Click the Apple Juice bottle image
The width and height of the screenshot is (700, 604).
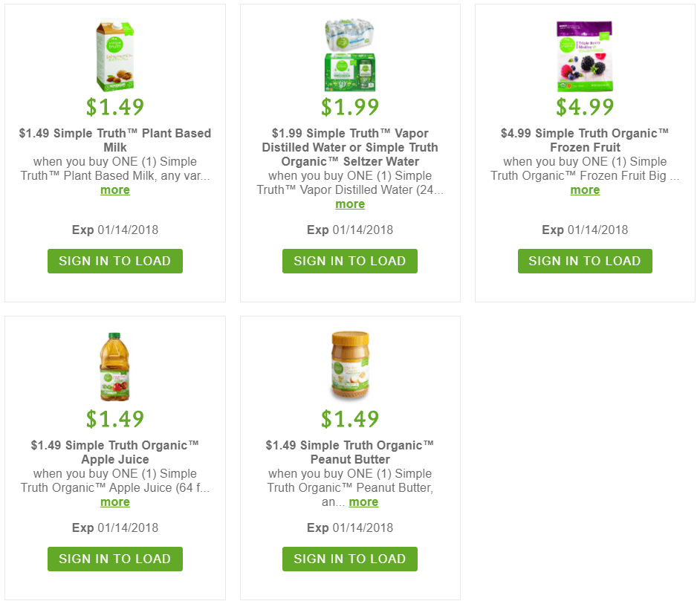tap(114, 368)
